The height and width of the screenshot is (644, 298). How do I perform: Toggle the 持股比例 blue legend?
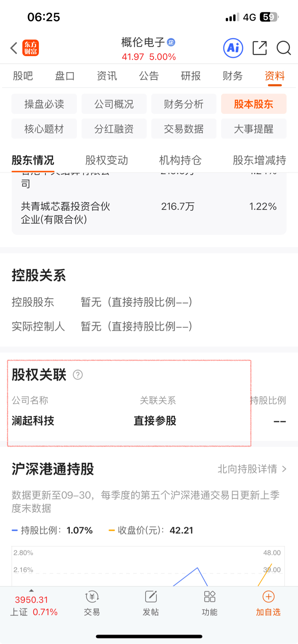(x=52, y=530)
